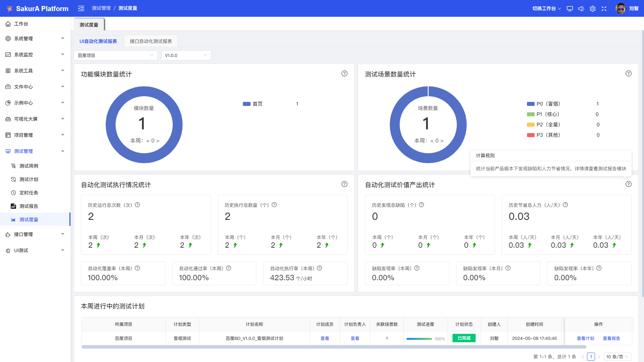
Task: Click the announcement speaker icon
Action: click(x=581, y=9)
